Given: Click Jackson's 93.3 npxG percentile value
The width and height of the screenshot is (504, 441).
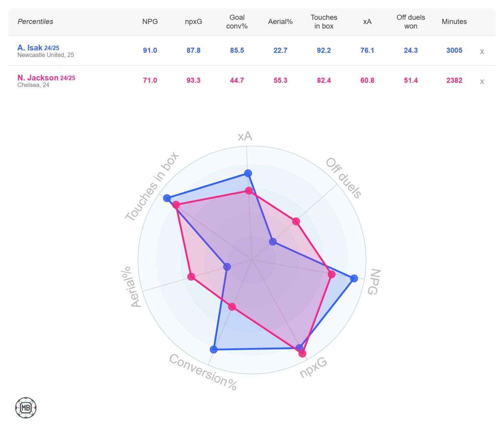Looking at the screenshot, I should coord(193,80).
